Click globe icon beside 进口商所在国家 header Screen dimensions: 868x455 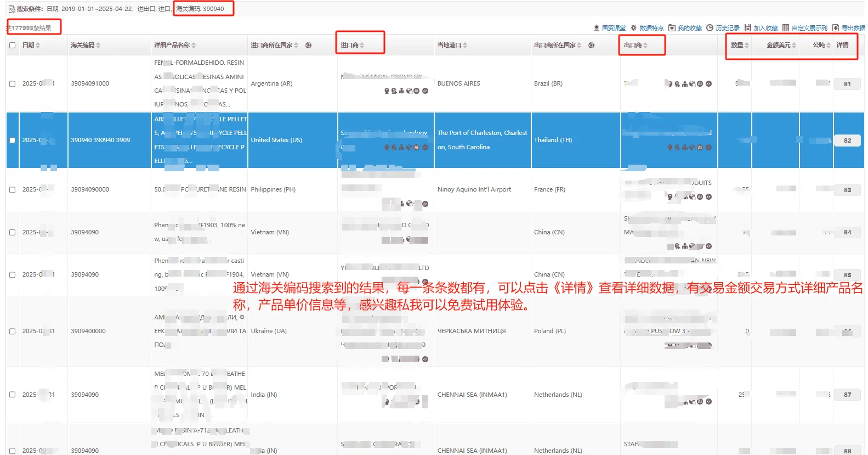(308, 45)
